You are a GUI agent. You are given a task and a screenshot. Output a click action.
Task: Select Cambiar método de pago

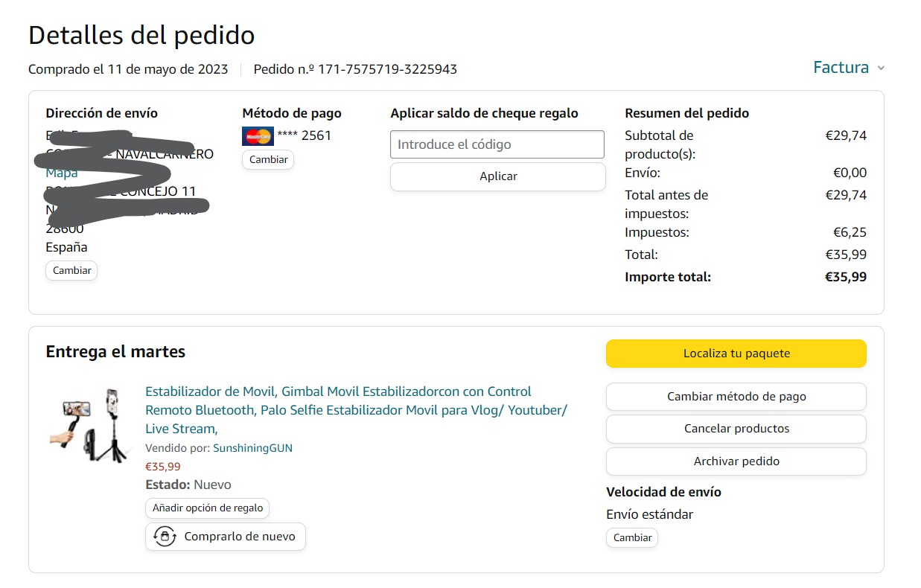(x=736, y=397)
